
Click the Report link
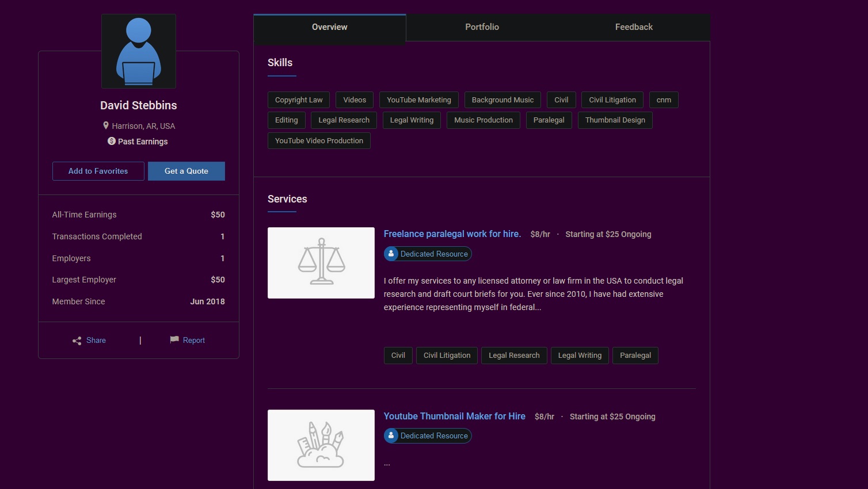(x=194, y=340)
